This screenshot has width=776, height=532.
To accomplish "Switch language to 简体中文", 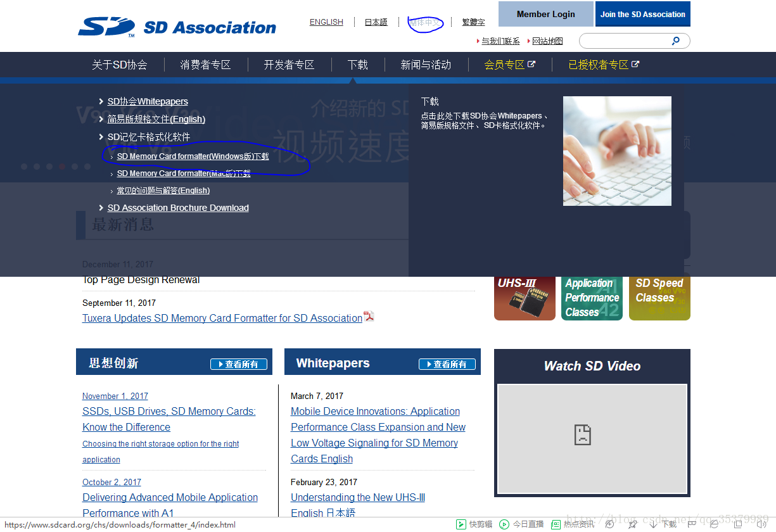I will point(426,22).
